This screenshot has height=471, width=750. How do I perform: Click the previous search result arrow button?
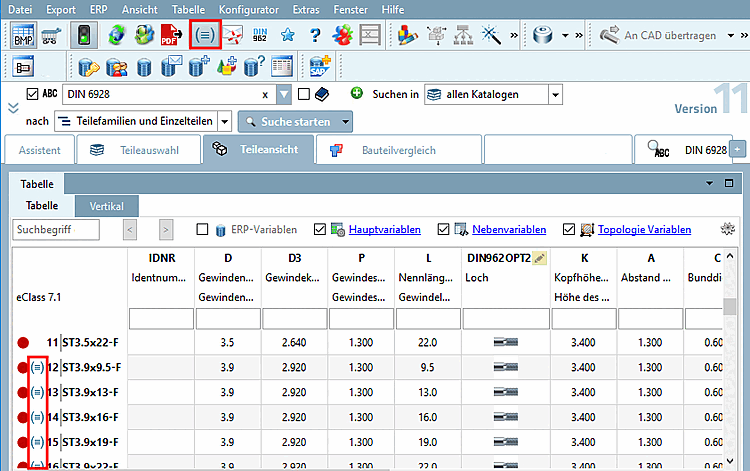[x=130, y=230]
